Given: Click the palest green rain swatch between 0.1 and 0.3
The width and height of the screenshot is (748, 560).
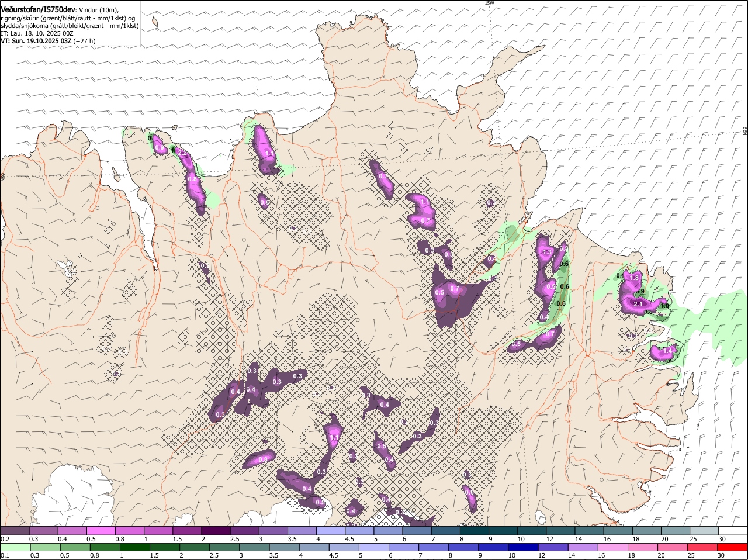Looking at the screenshot, I should click(x=15, y=547).
